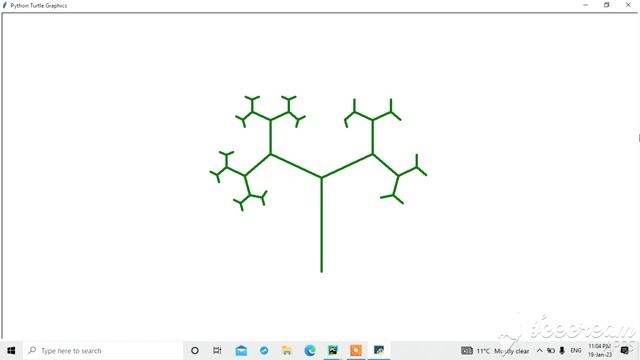Restore down the turtle graphics window
This screenshot has width=640, height=360.
pyautogui.click(x=607, y=5)
